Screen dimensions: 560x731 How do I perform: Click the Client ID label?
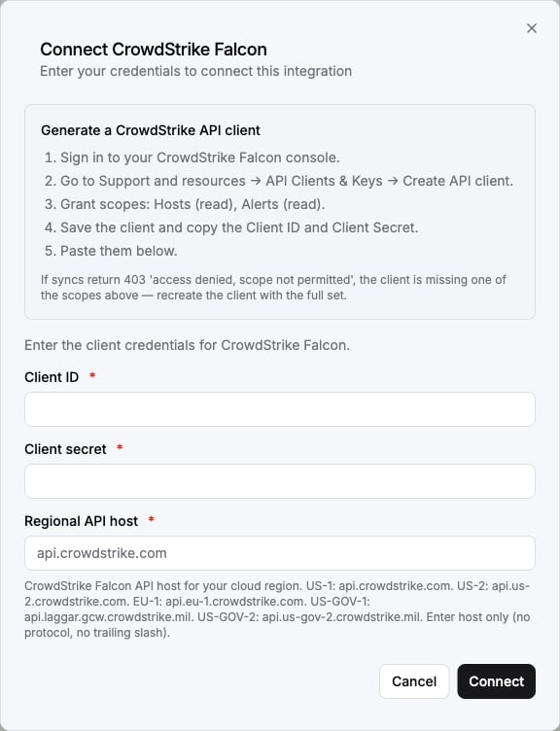(52, 377)
